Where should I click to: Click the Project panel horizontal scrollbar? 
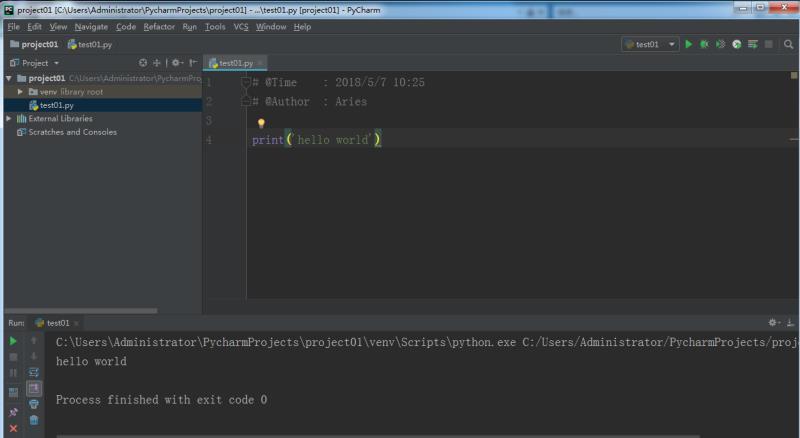[82, 310]
